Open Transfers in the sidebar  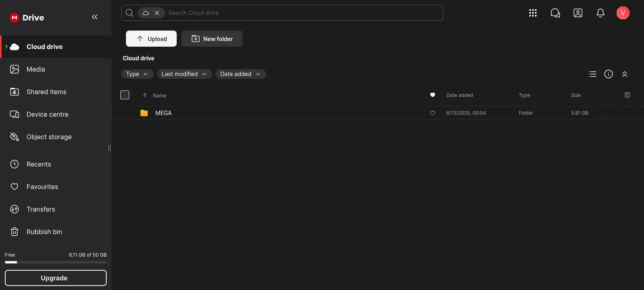(56, 209)
